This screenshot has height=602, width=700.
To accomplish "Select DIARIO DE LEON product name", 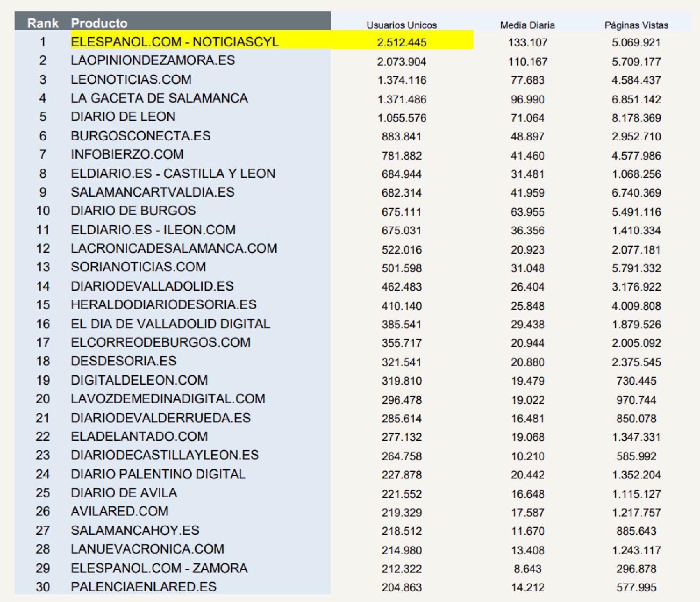I will [123, 117].
